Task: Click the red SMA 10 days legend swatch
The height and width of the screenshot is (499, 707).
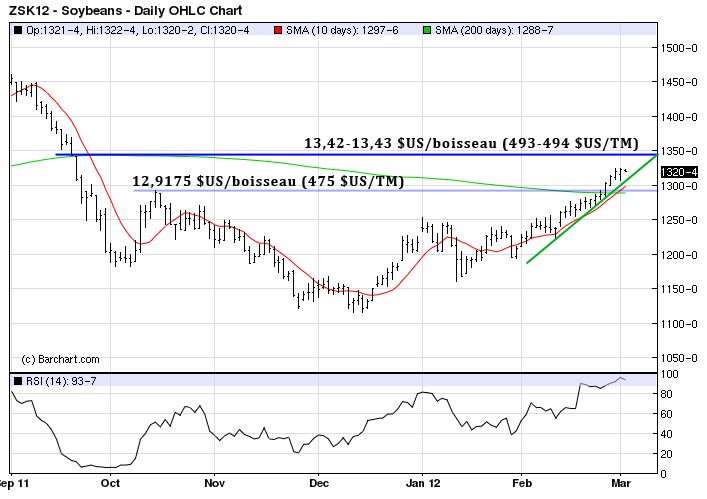Action: click(278, 32)
